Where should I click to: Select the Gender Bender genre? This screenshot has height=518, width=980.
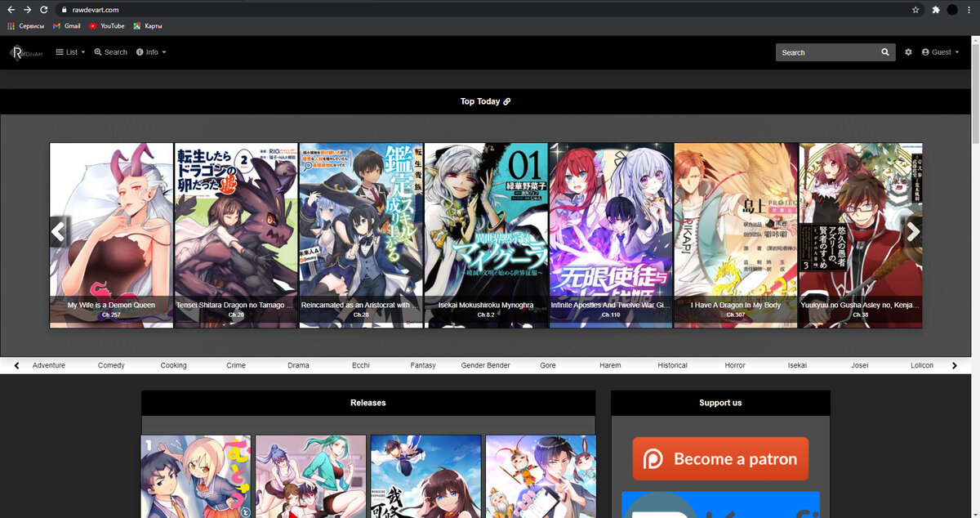click(486, 365)
